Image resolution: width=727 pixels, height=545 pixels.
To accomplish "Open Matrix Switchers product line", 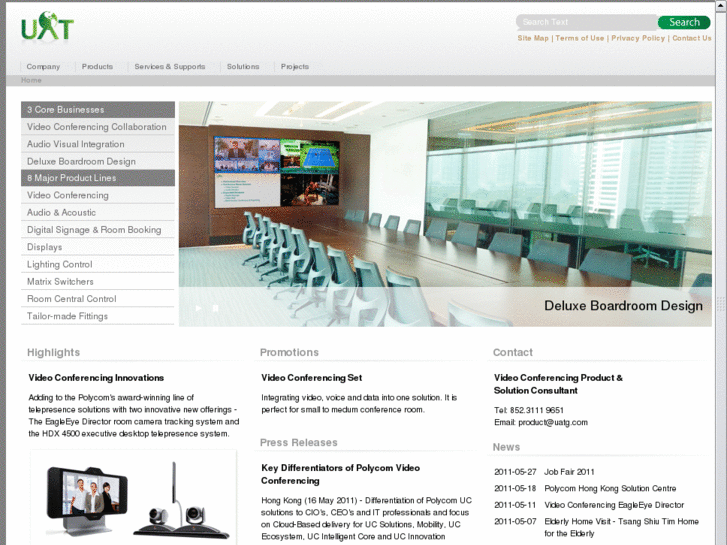I will click(98, 282).
